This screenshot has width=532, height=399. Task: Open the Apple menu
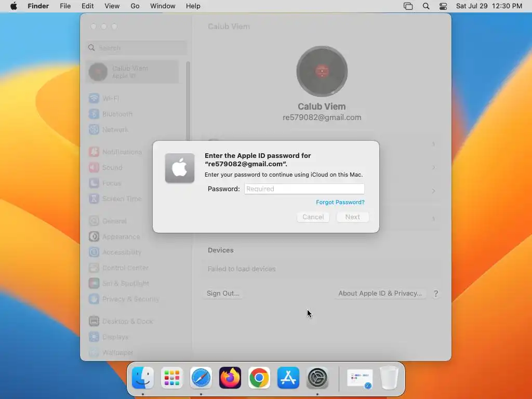pos(14,6)
